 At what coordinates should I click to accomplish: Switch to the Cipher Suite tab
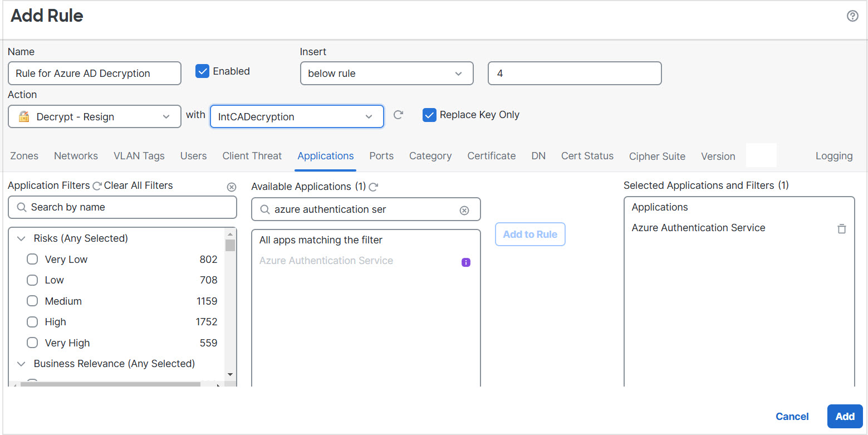[657, 157]
